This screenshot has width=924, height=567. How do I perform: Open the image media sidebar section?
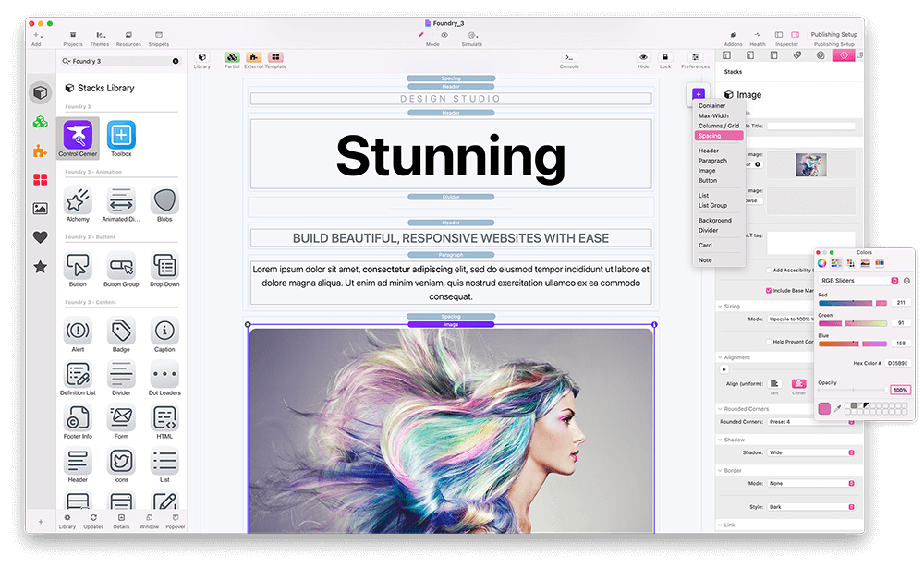(x=40, y=209)
